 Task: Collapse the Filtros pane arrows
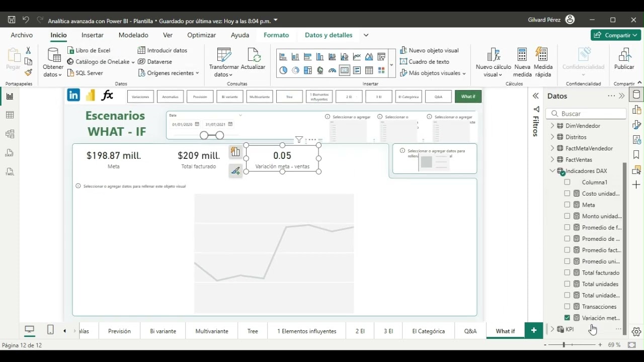[x=536, y=96]
